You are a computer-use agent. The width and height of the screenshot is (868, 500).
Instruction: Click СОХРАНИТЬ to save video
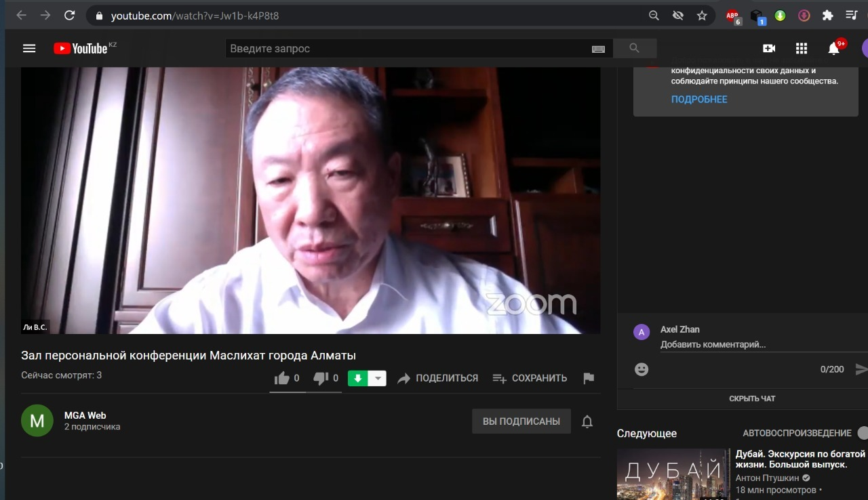click(x=530, y=379)
